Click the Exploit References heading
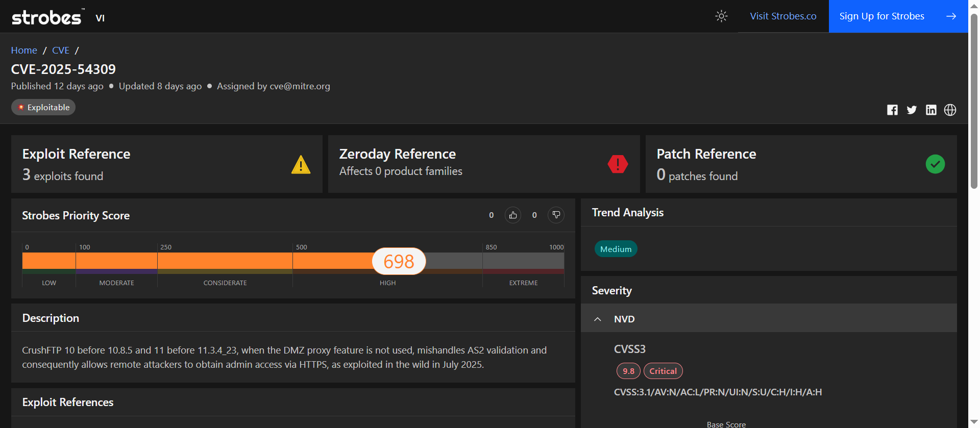Viewport: 980px width, 428px height. 68,402
